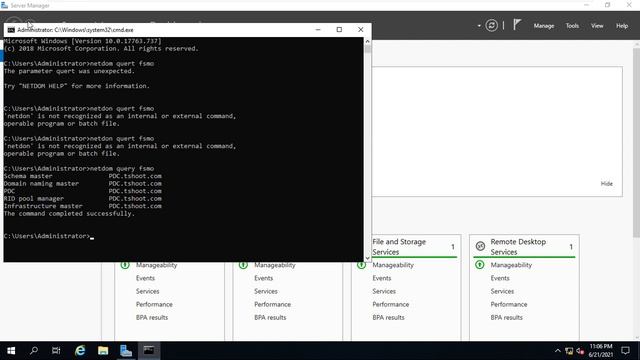This screenshot has height=360, width=640.
Task: Open Manageability in the second-from-left tile
Action: pos(275,265)
